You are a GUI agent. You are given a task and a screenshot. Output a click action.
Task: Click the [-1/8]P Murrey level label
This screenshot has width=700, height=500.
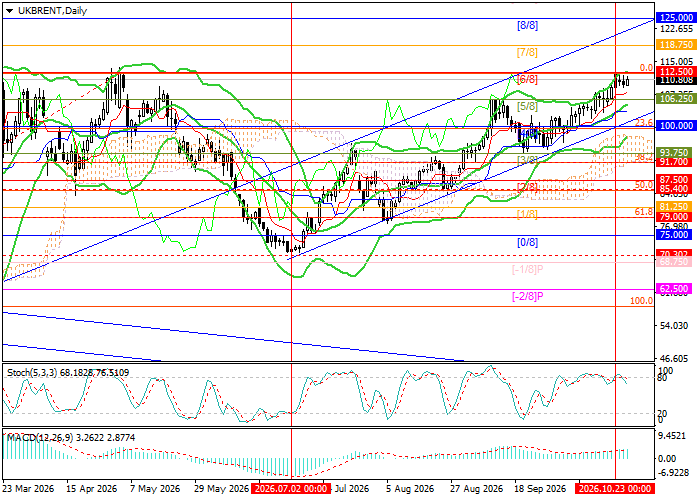(527, 269)
